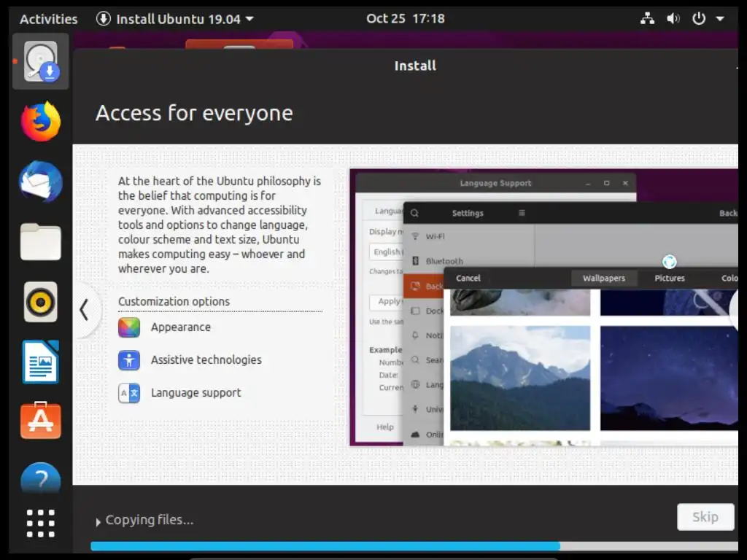Image resolution: width=747 pixels, height=560 pixels.
Task: Click the Language Support window title
Action: coord(495,183)
